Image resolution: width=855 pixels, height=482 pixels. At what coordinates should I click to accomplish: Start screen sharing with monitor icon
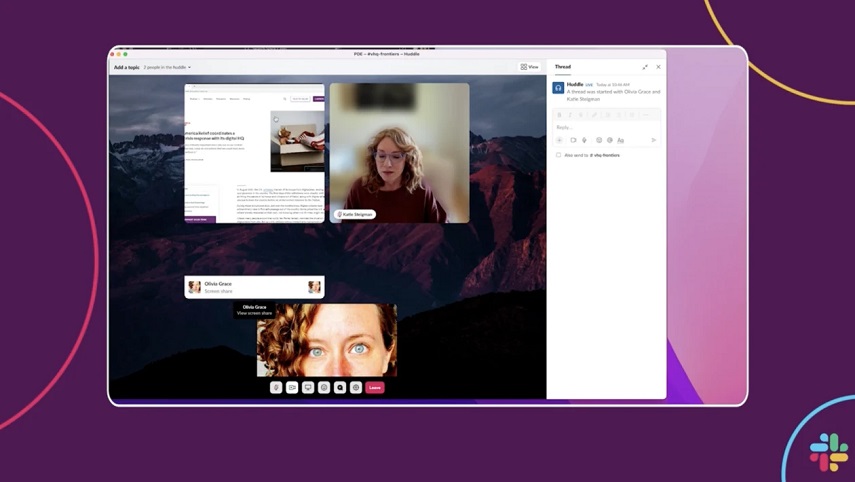[308, 388]
